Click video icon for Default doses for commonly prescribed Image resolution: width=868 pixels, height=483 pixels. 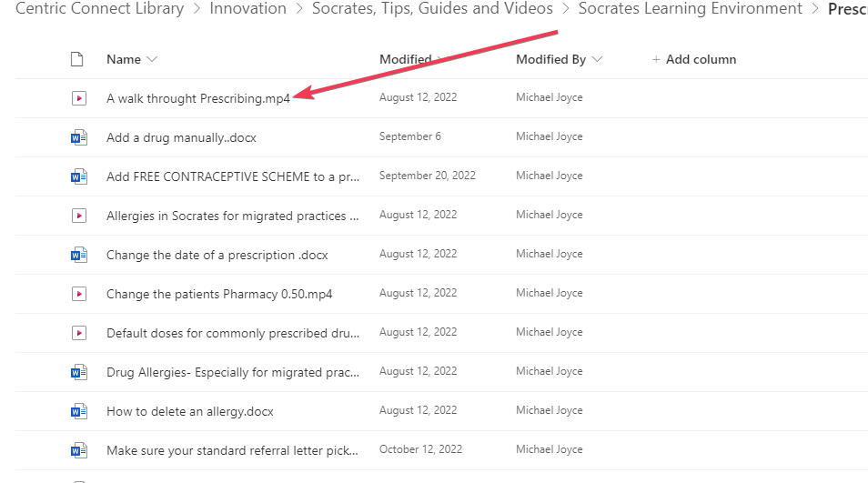coord(79,333)
